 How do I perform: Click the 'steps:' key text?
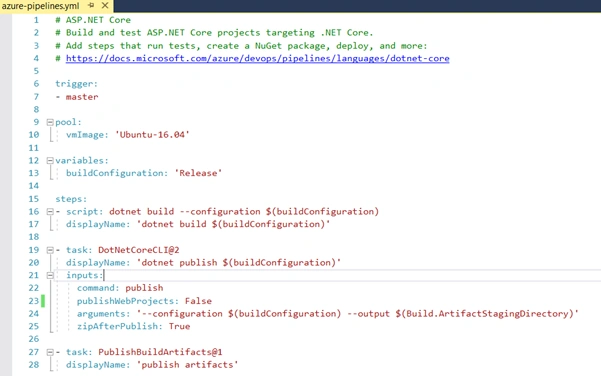71,199
